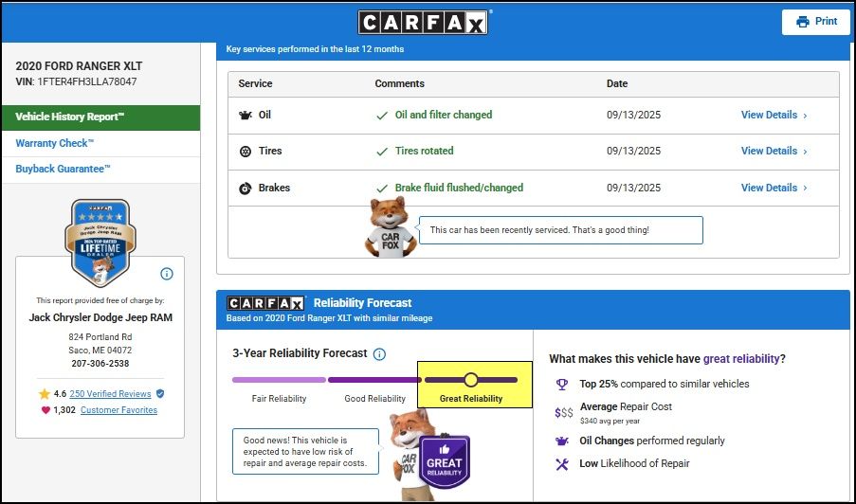Click the brake service icon
The image size is (856, 504).
click(x=246, y=189)
